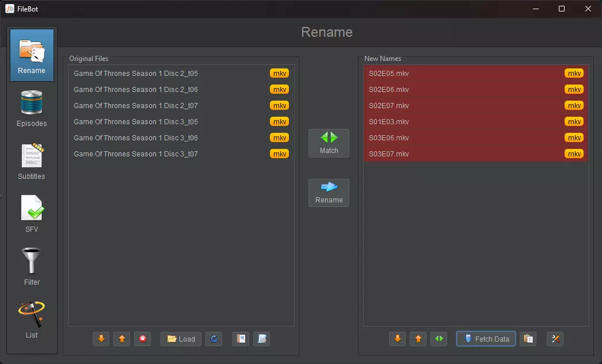Select the S02E05.mkv new name
602x364 pixels.
point(476,73)
